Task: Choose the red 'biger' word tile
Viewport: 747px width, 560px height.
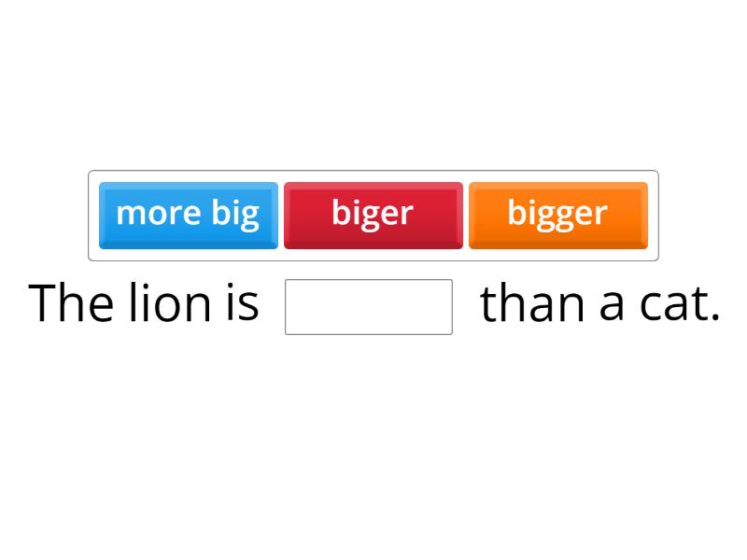Action: (373, 215)
